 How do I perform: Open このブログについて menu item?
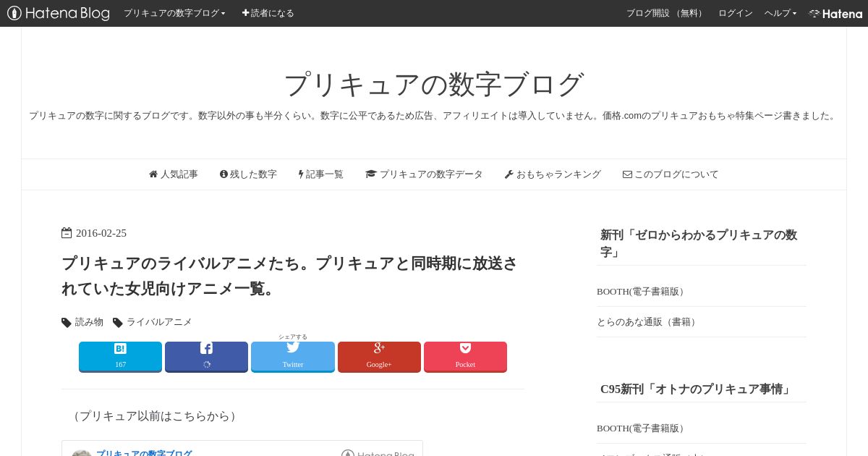click(x=671, y=174)
